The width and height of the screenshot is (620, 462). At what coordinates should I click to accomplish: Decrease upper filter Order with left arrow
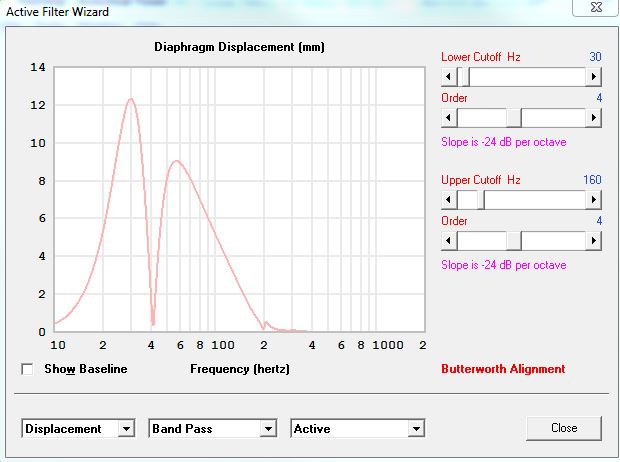449,240
